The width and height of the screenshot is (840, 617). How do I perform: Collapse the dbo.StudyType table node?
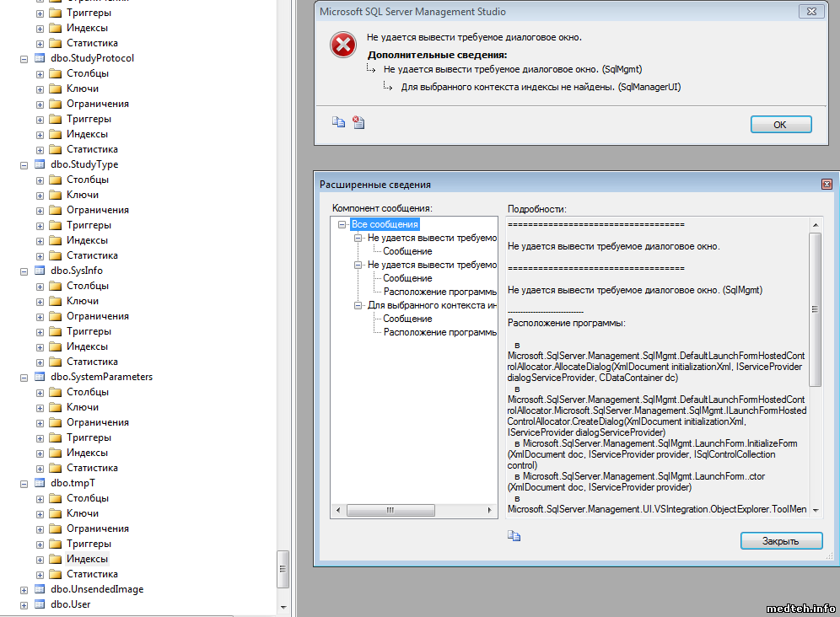coord(24,164)
